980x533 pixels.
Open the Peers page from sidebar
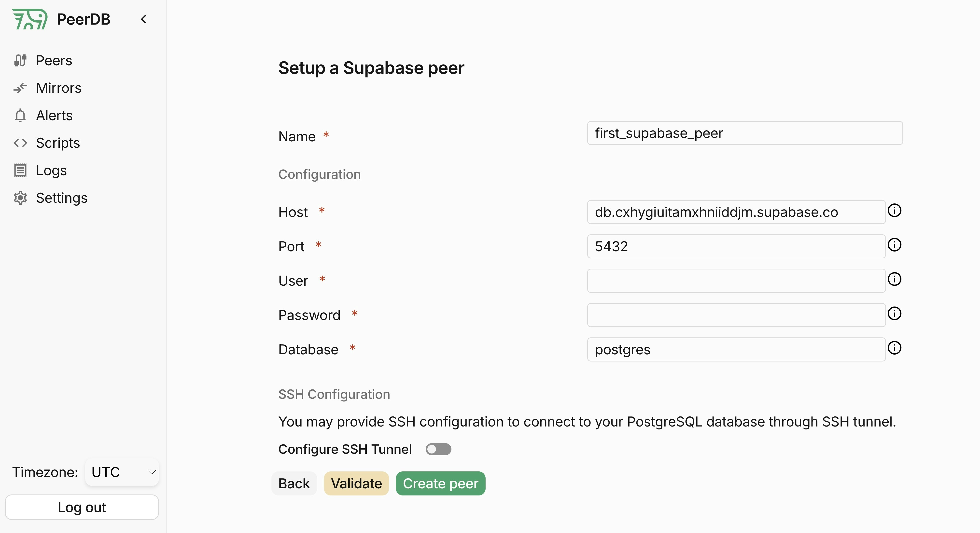[54, 60]
